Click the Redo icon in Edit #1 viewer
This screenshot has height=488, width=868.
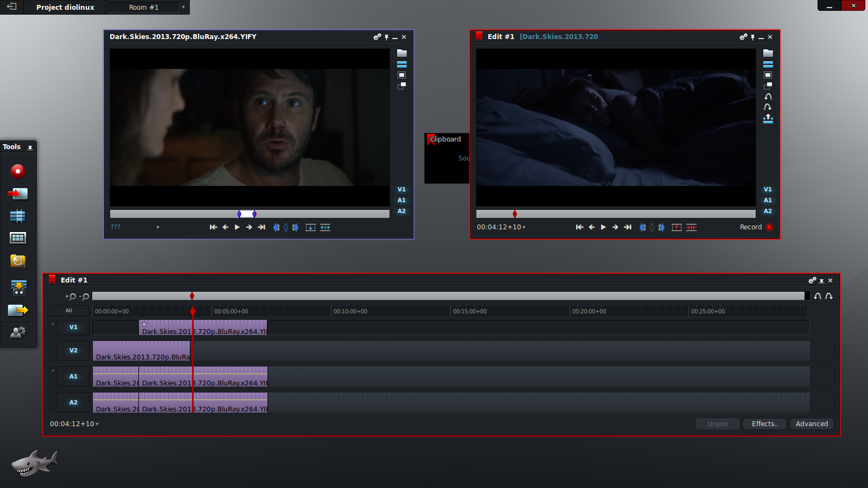(768, 107)
